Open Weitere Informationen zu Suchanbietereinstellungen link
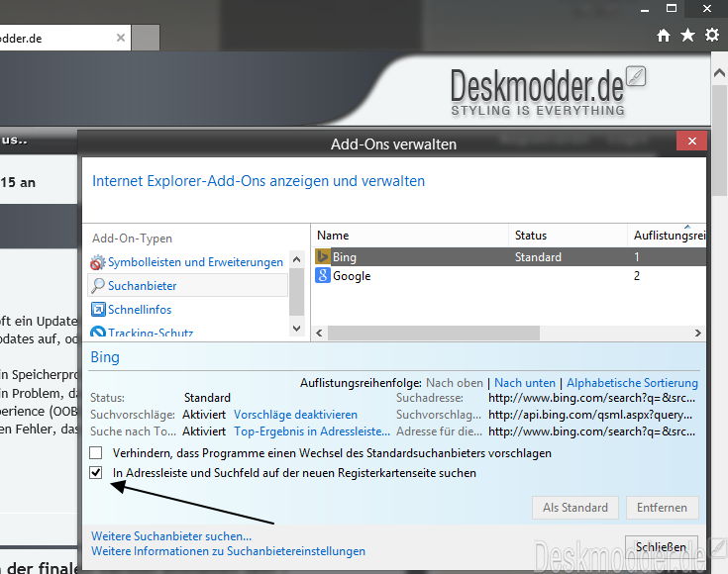This screenshot has height=574, width=728. coord(229,551)
